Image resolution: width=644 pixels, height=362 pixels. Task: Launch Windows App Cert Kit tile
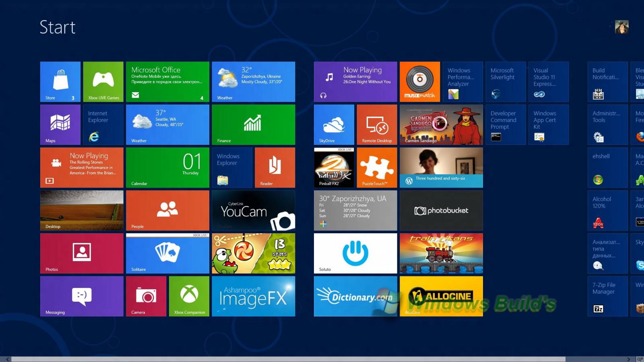click(x=549, y=125)
